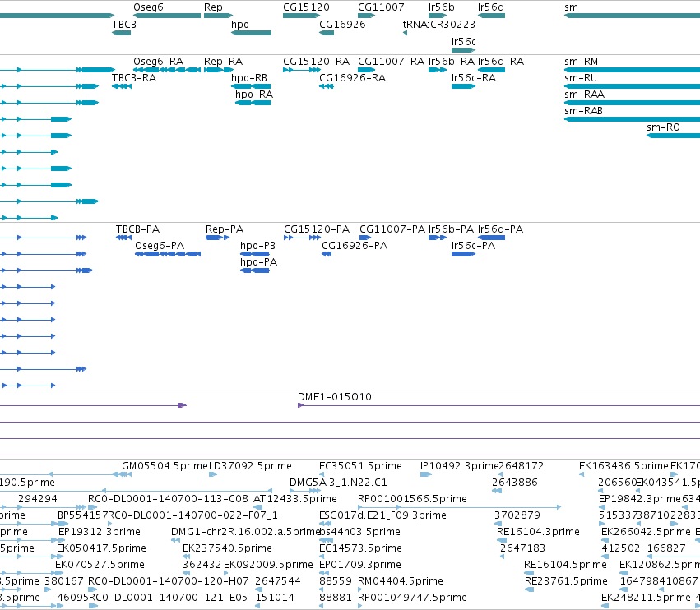Click the LD37092.5prime EST label

tap(250, 466)
